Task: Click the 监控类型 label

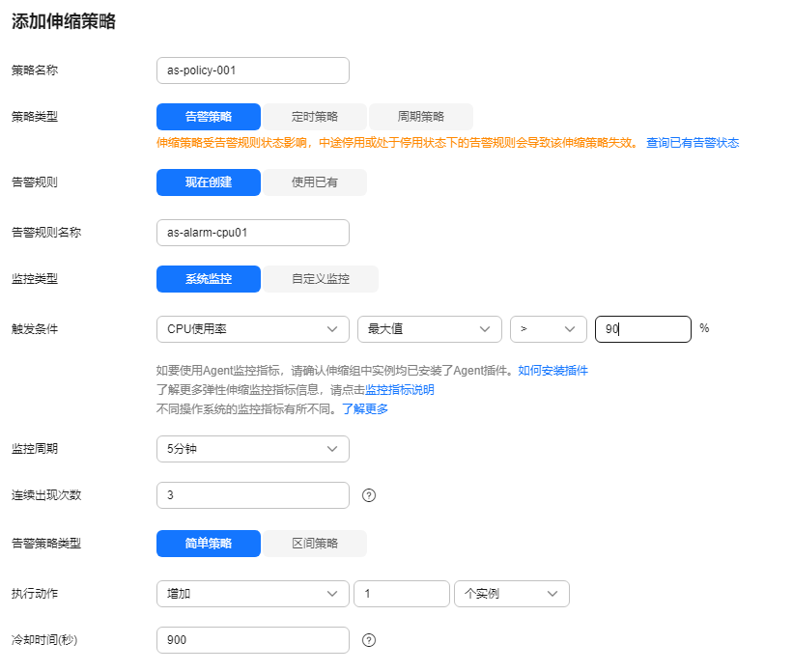Action: [x=35, y=279]
